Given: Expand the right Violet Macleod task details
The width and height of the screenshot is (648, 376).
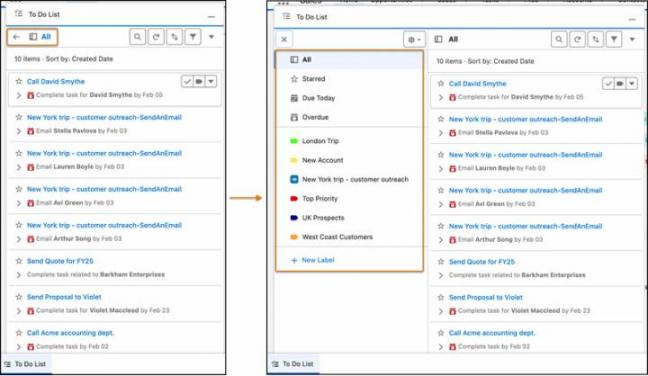Looking at the screenshot, I should (441, 311).
